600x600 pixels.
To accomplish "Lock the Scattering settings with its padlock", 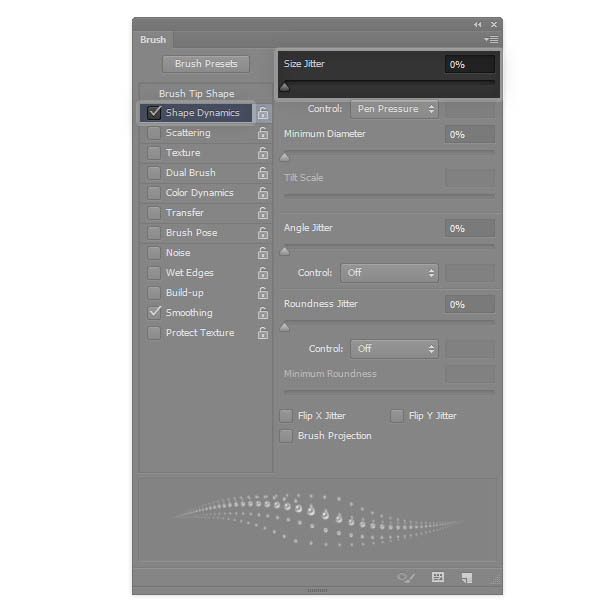I will coord(263,133).
